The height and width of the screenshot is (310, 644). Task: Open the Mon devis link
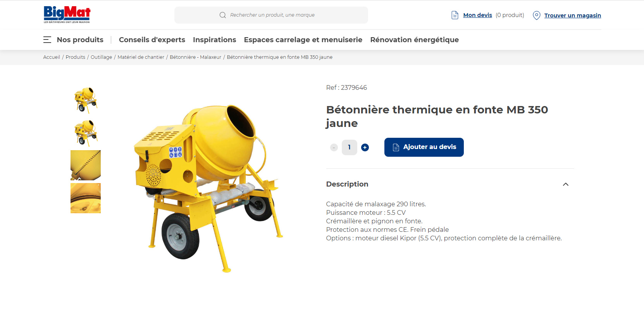(x=477, y=15)
